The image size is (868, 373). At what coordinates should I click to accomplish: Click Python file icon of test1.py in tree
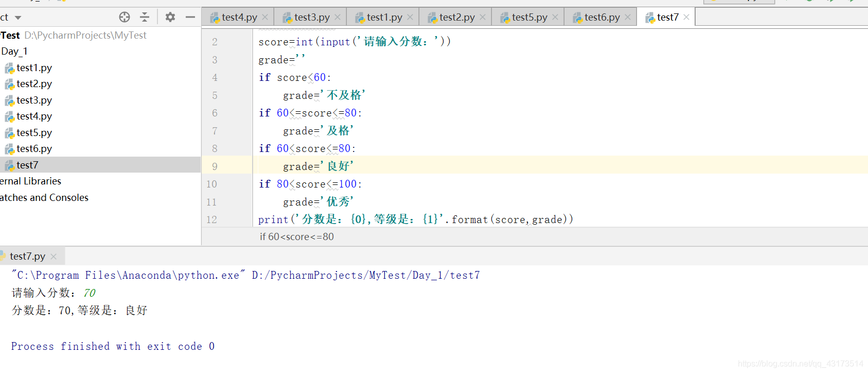point(10,68)
